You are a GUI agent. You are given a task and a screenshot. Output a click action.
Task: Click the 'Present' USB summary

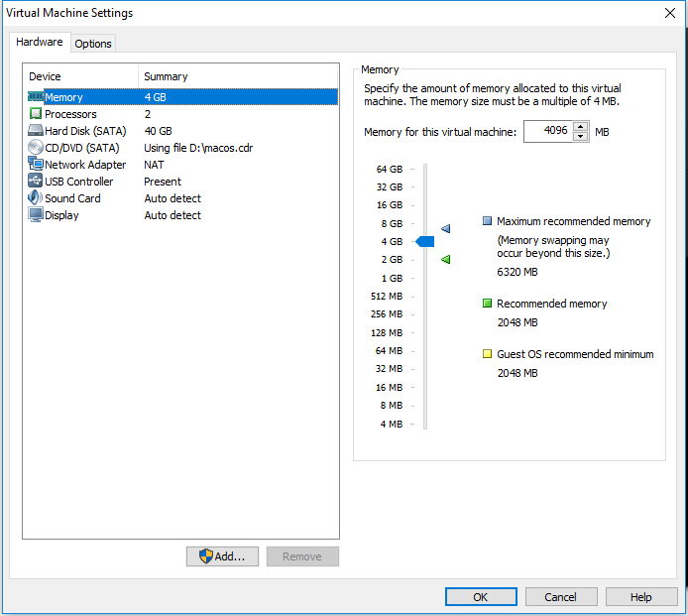pos(163,182)
